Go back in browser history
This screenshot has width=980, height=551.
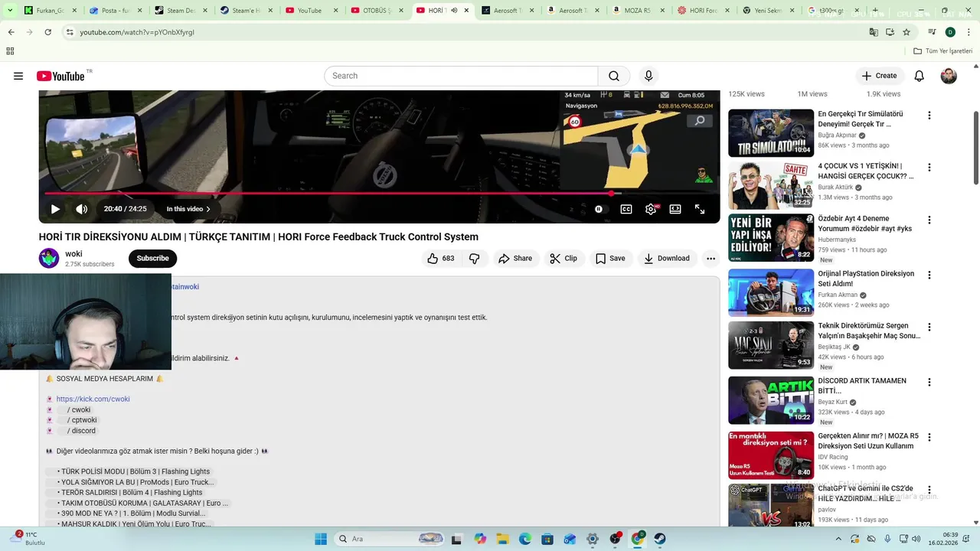tap(11, 32)
